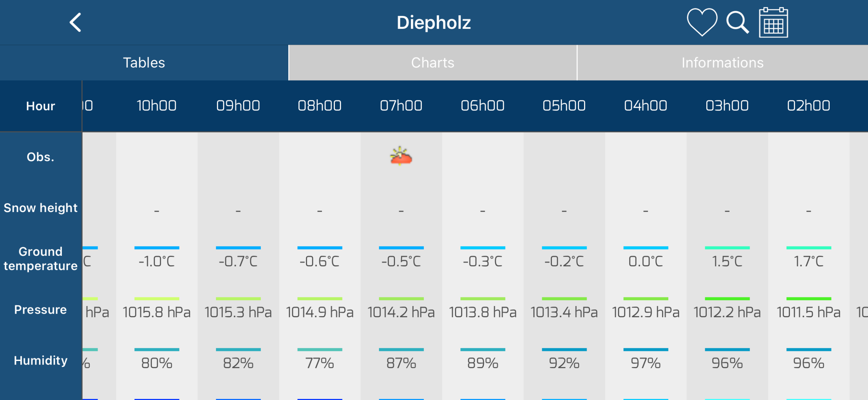Switch to the Charts tab
Image resolution: width=868 pixels, height=400 pixels.
coord(433,63)
